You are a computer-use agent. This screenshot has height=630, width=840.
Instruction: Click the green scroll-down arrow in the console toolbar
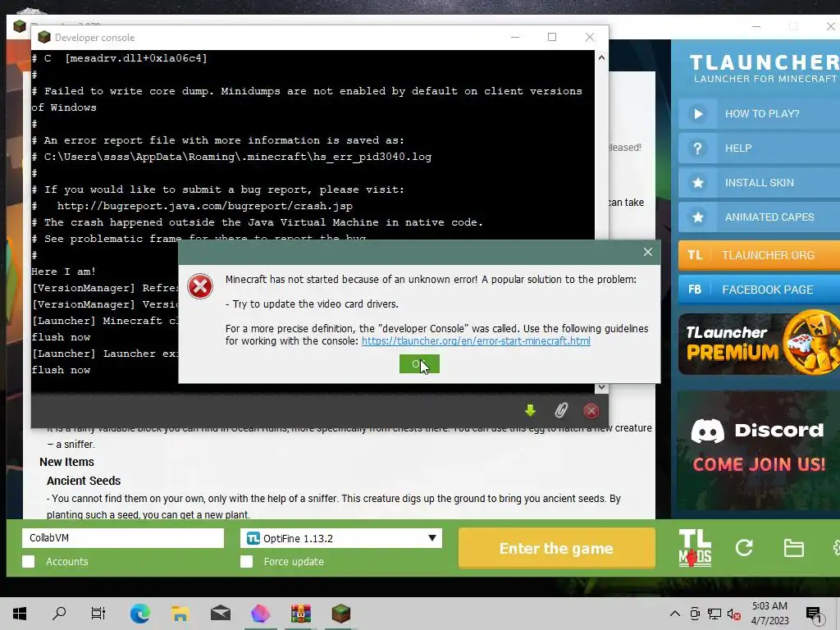tap(530, 410)
